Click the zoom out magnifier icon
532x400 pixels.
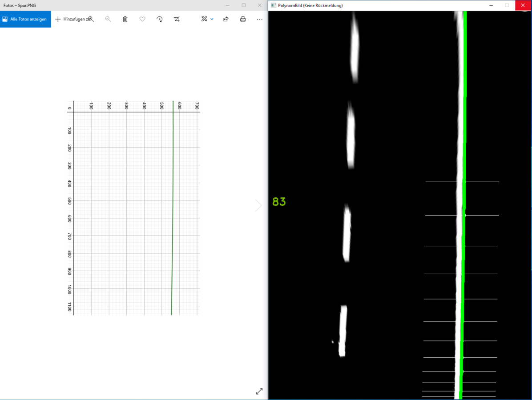(108, 19)
